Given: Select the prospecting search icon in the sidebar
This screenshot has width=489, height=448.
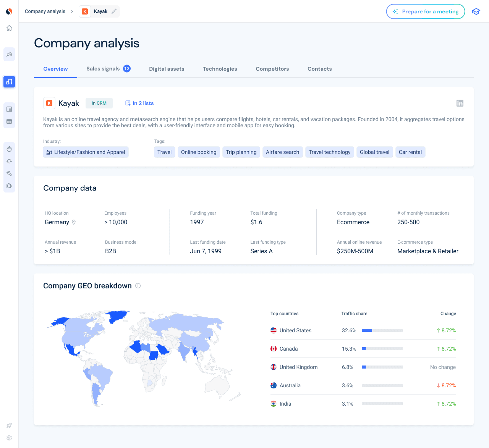Looking at the screenshot, I should click(x=9, y=54).
